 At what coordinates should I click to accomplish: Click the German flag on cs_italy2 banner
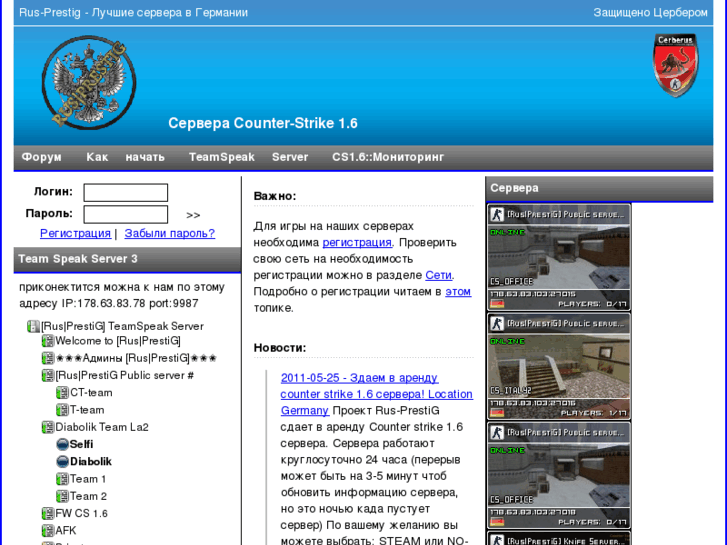coord(497,413)
